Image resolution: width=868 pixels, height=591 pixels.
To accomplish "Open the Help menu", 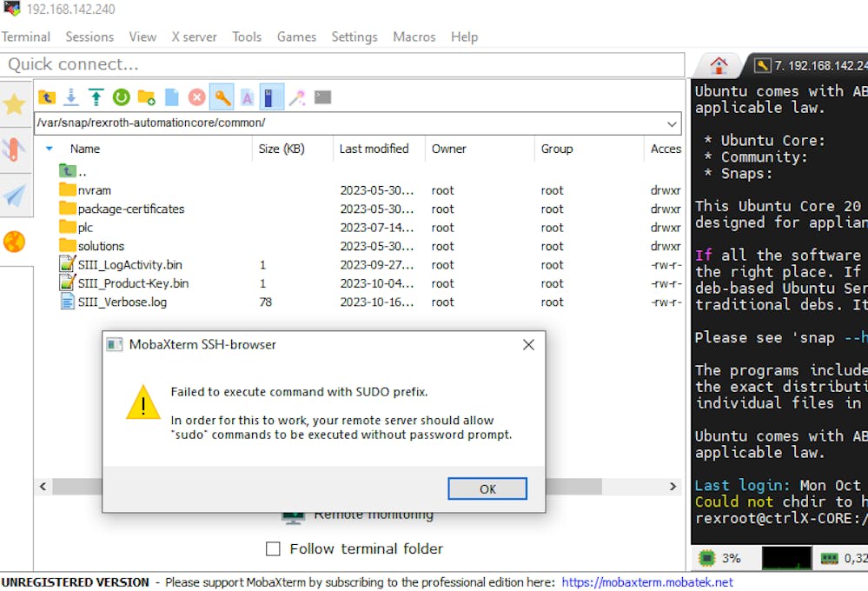I will click(x=465, y=37).
